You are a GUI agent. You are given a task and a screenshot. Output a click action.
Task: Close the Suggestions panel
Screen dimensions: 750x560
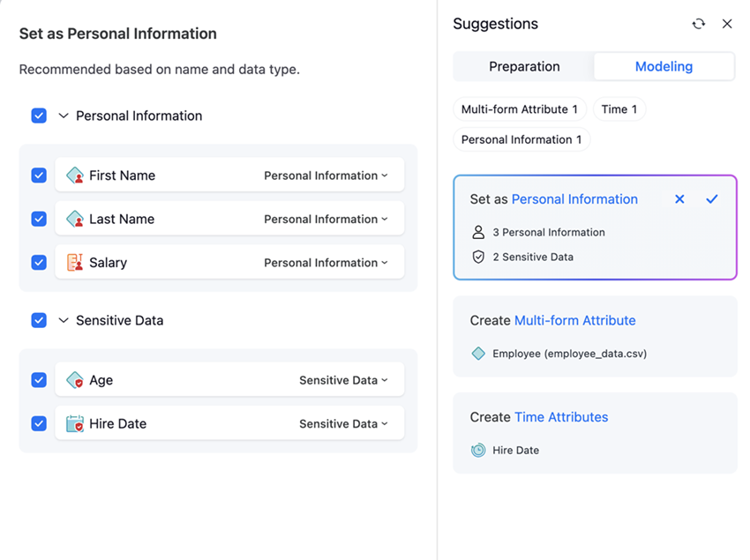[727, 24]
